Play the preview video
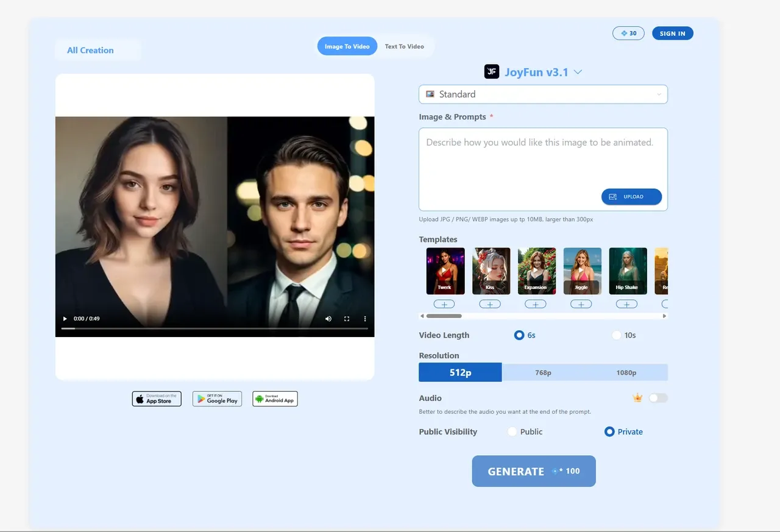780x532 pixels. click(65, 319)
